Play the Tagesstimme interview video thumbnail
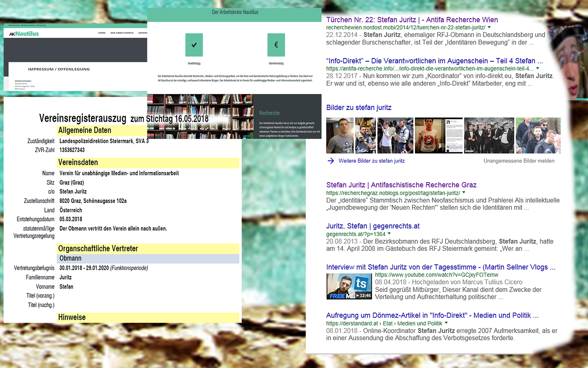The image size is (588, 368). tap(349, 286)
